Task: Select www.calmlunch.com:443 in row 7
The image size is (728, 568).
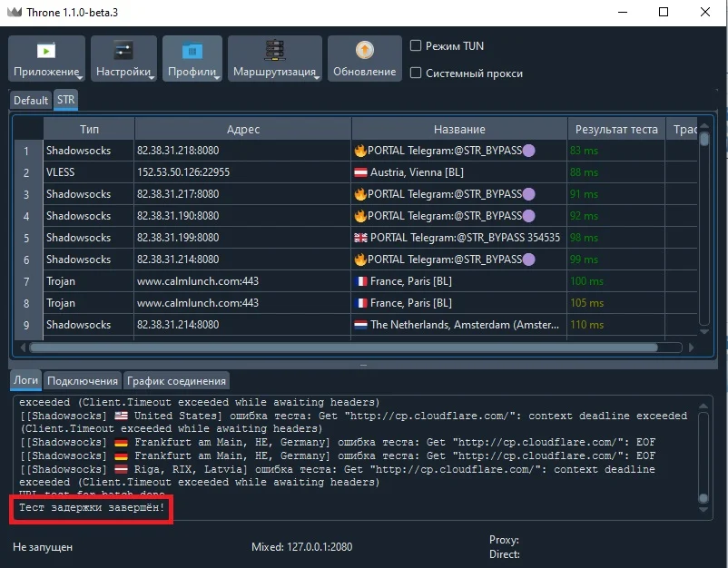Action: [197, 281]
